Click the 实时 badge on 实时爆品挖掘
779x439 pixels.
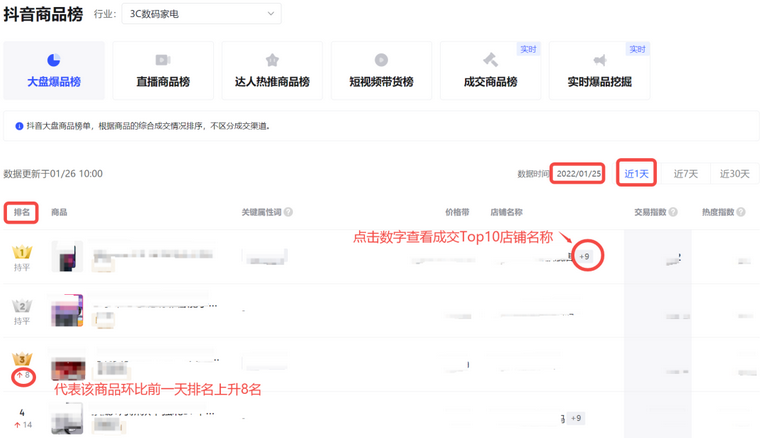637,49
